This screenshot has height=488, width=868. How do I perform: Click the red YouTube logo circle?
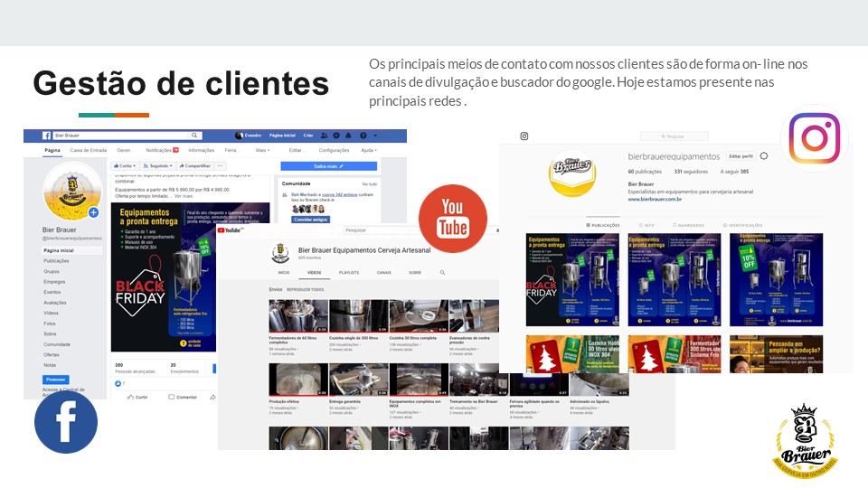coord(453,218)
